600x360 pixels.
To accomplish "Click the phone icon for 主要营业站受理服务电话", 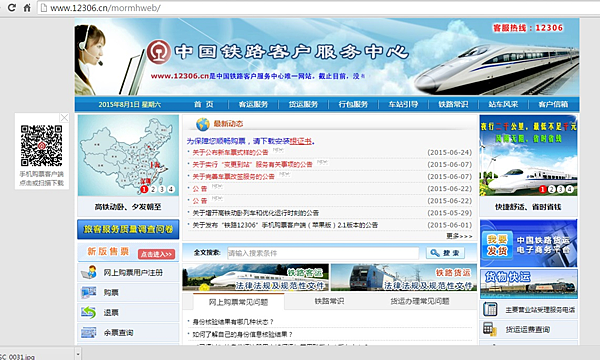I will pos(490,309).
